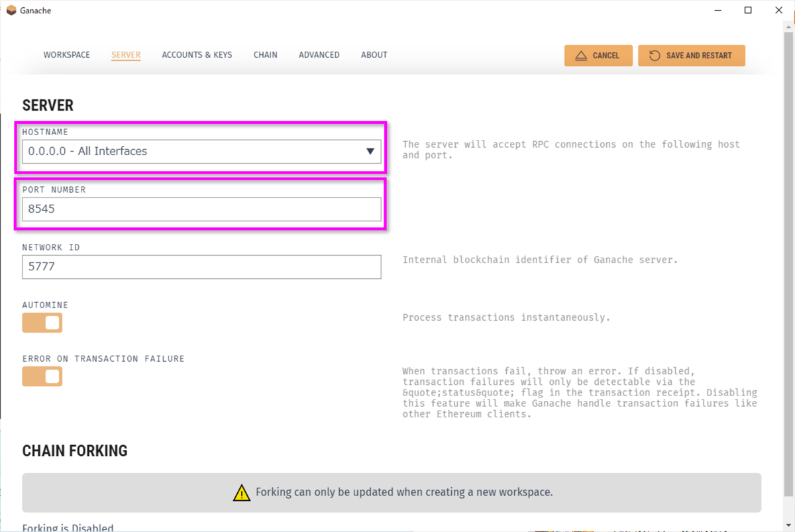Click the forking warning triangle icon
The height and width of the screenshot is (532, 795).
(x=242, y=492)
